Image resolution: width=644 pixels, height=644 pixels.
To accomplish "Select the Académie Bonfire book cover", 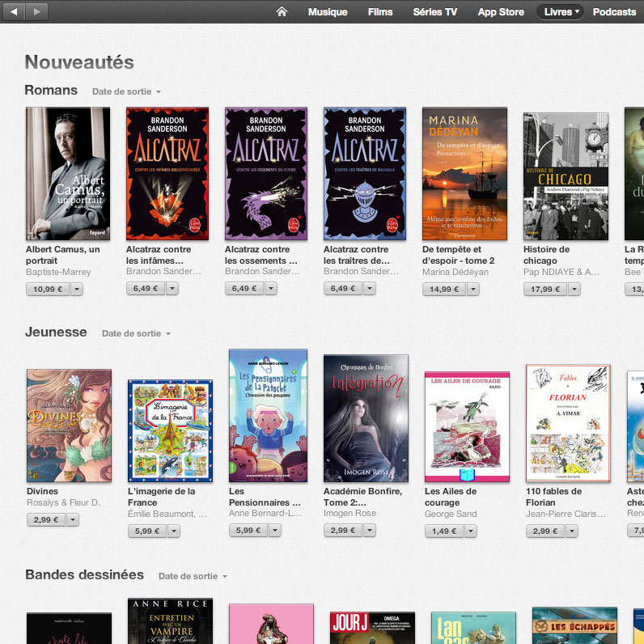I will (366, 418).
